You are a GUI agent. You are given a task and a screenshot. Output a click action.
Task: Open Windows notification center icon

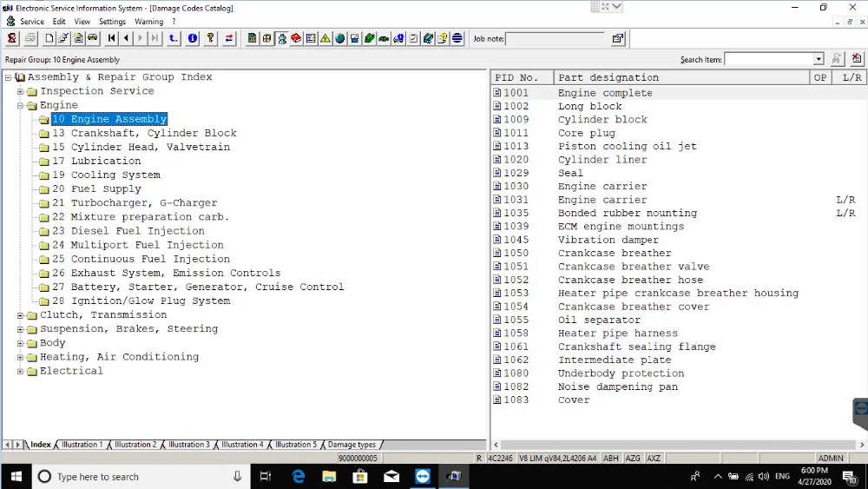pos(850,476)
